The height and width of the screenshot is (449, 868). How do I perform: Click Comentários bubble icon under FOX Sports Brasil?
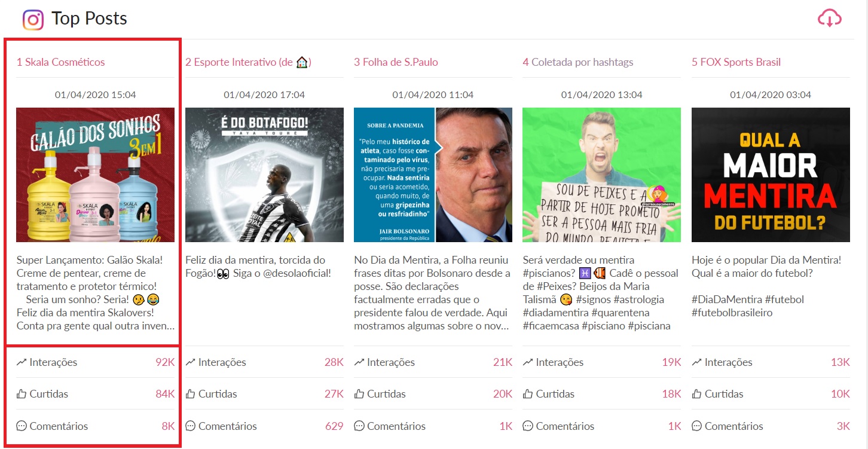pos(697,426)
